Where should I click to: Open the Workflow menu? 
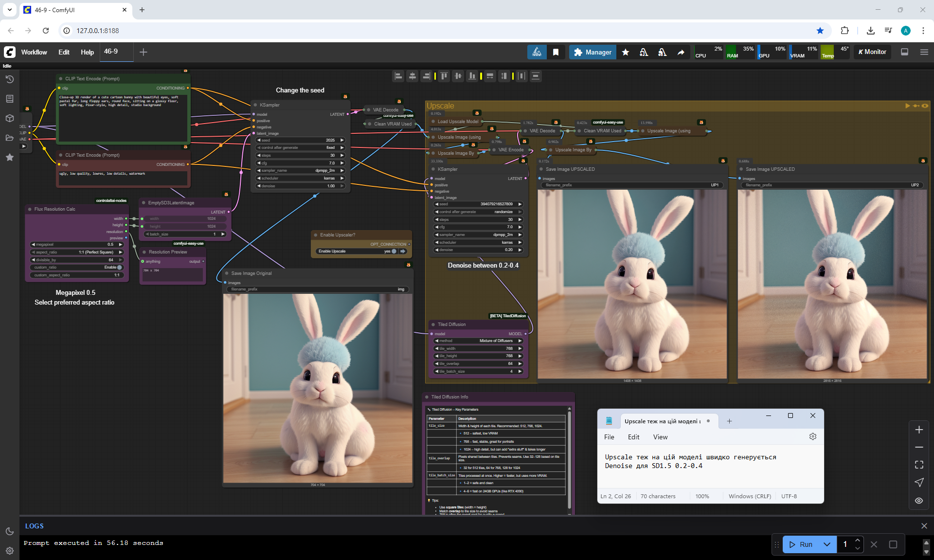[x=34, y=52]
